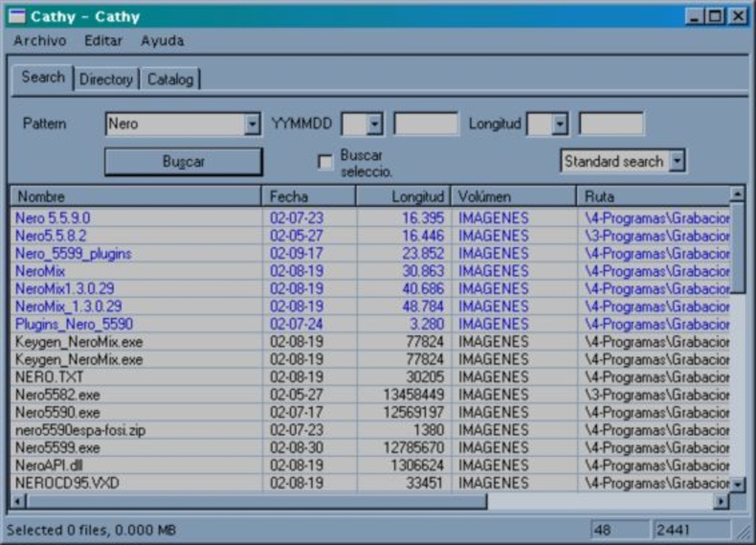Viewport: 756px width, 545px height.
Task: Open the Archivo menu
Action: tap(40, 41)
